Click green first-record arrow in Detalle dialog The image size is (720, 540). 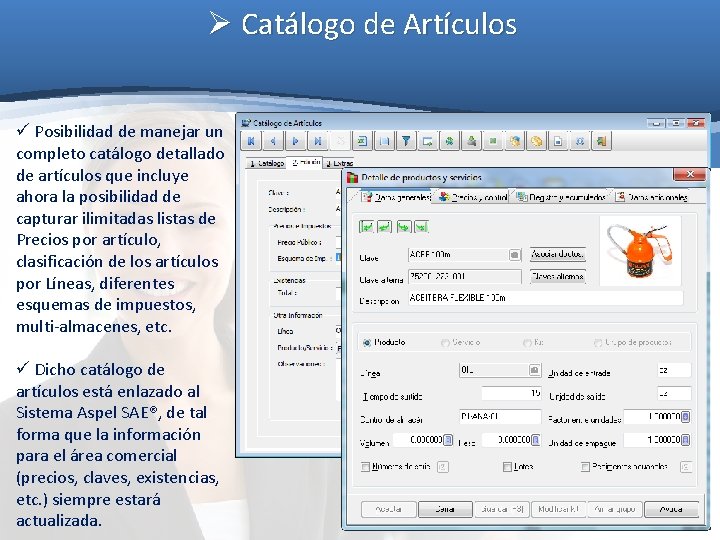(x=366, y=227)
